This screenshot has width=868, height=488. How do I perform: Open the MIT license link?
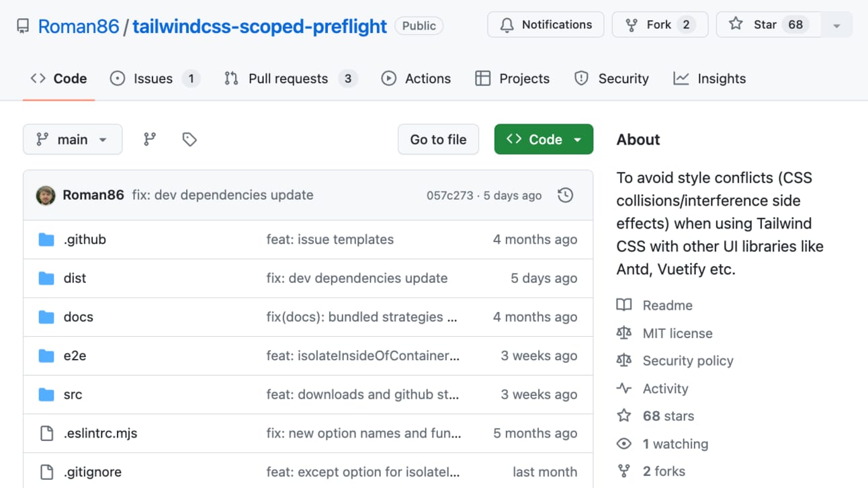click(x=677, y=333)
